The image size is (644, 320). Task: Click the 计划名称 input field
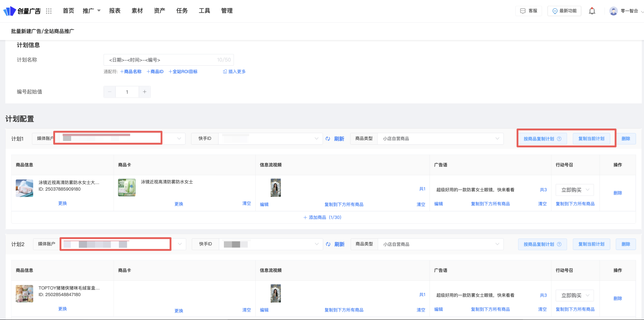169,60
